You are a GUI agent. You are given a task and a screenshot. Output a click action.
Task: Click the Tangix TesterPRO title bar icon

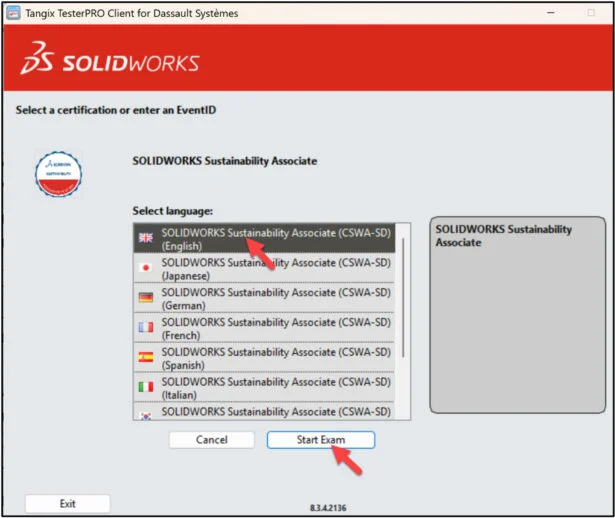(x=14, y=13)
